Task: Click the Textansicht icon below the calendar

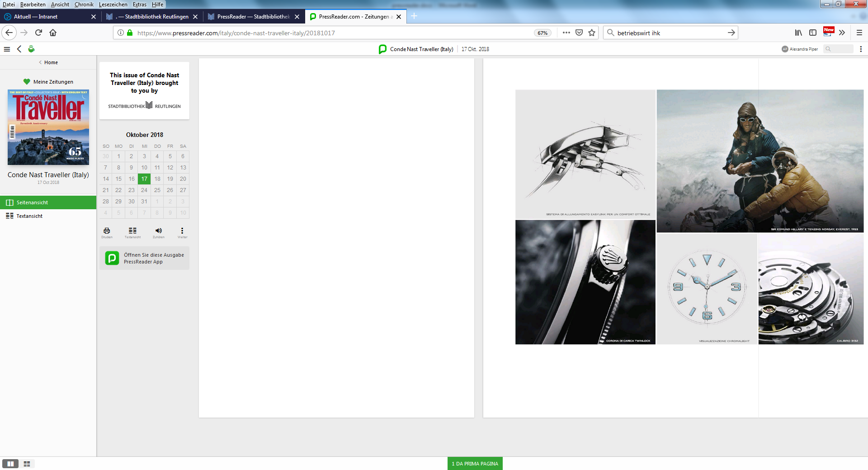Action: [132, 231]
